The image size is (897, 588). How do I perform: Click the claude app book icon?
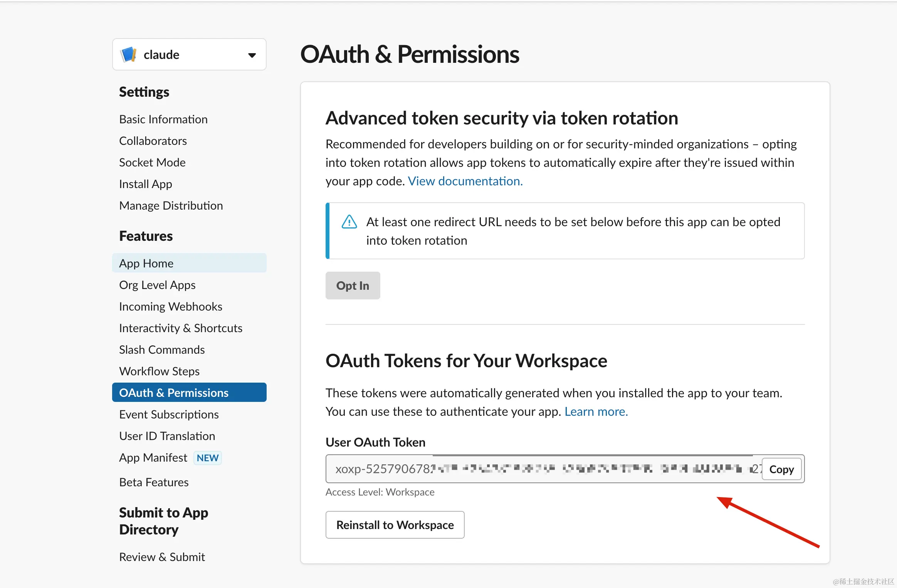click(129, 54)
